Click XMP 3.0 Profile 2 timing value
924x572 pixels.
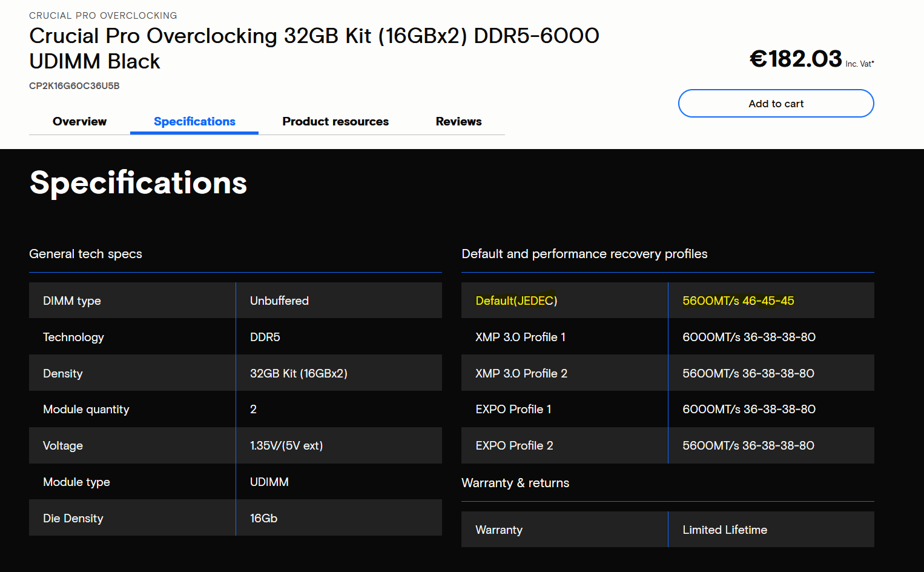(x=748, y=373)
